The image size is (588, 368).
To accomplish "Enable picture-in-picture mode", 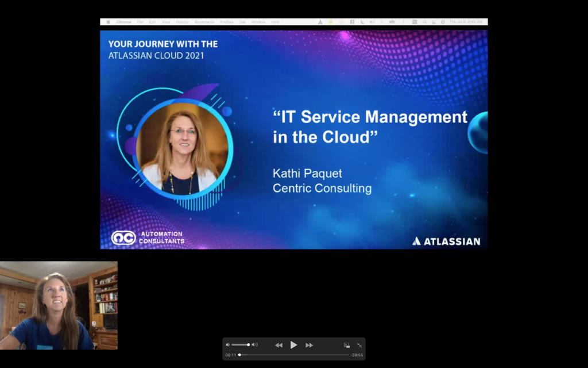I will click(x=347, y=345).
